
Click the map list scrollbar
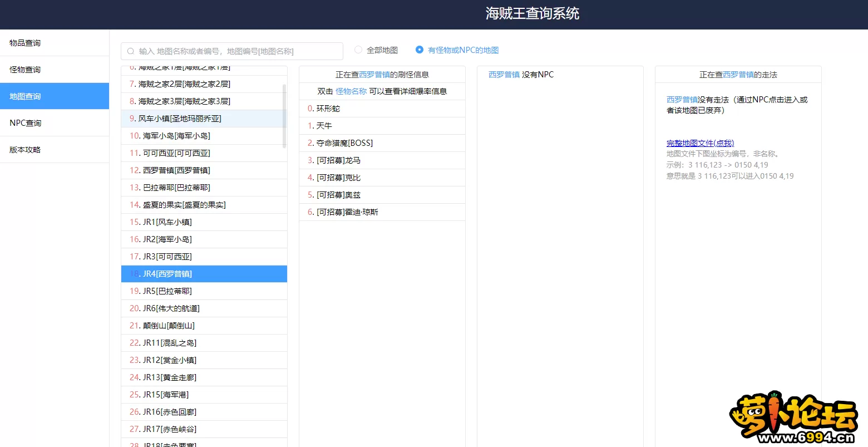[x=284, y=116]
